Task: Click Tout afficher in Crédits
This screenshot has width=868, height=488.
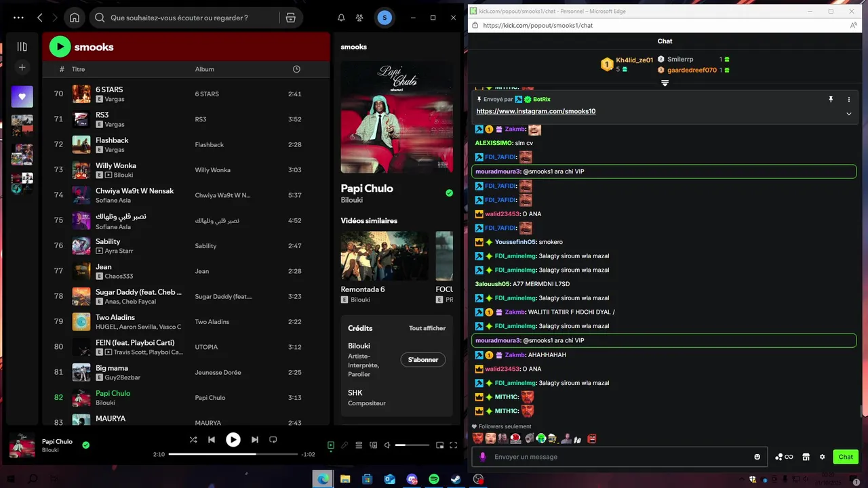Action: 427,328
